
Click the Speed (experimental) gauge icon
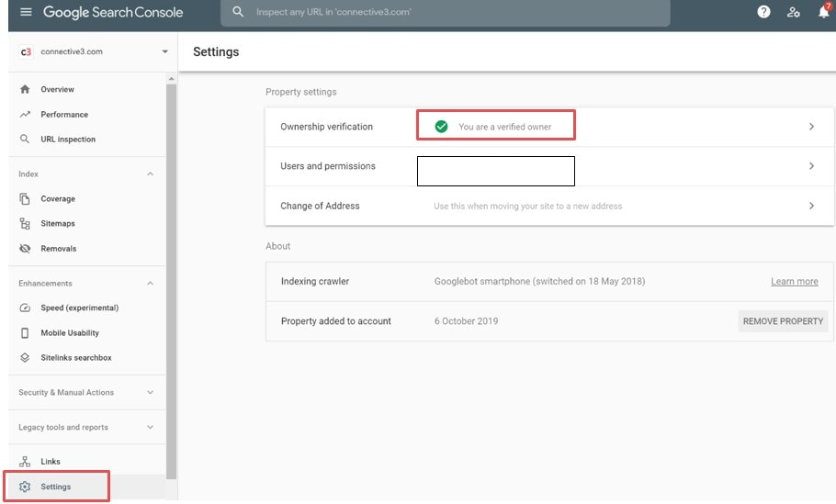click(25, 308)
